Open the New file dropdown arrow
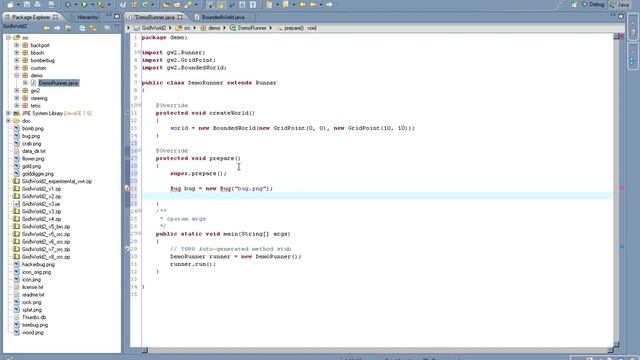 (x=18, y=4)
